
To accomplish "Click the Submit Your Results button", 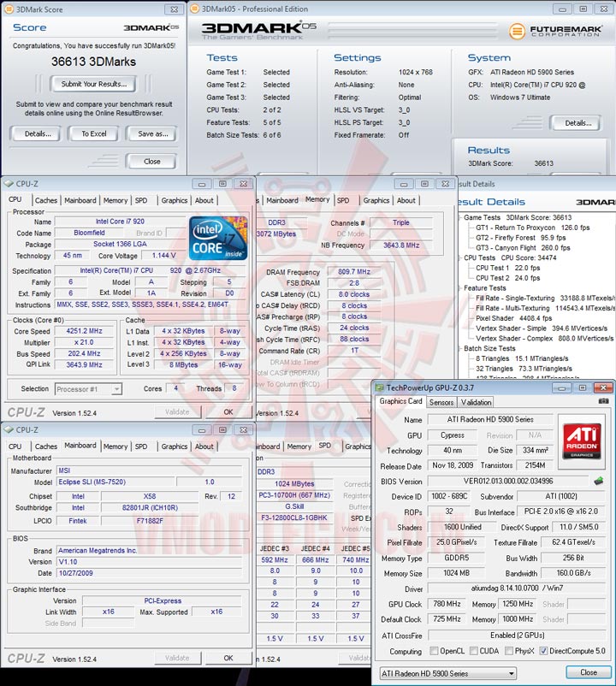I will [x=93, y=84].
